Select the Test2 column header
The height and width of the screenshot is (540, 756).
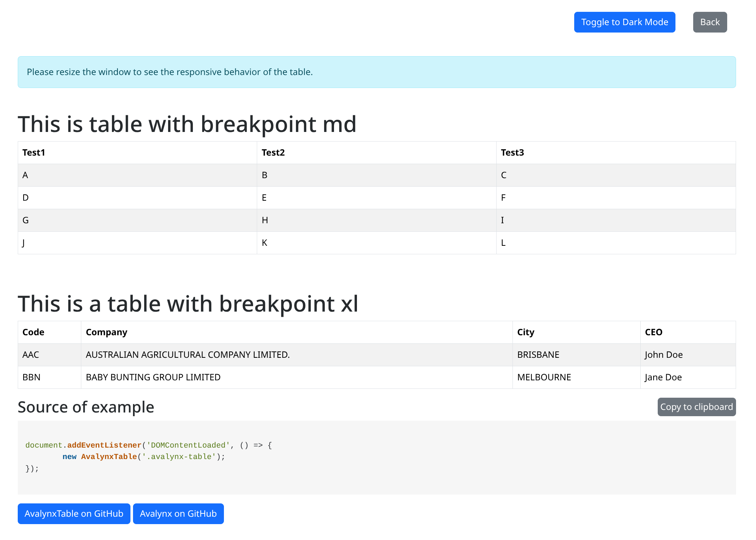(273, 152)
